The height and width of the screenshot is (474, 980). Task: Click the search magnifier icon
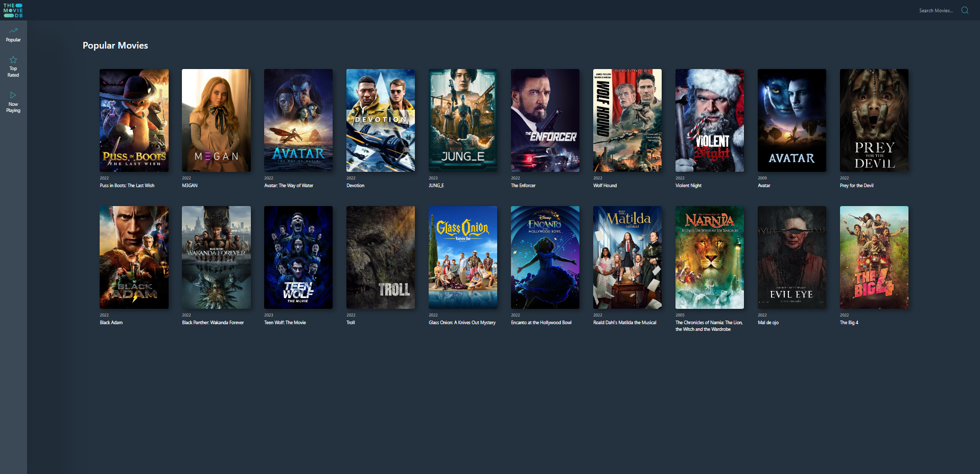click(x=965, y=10)
